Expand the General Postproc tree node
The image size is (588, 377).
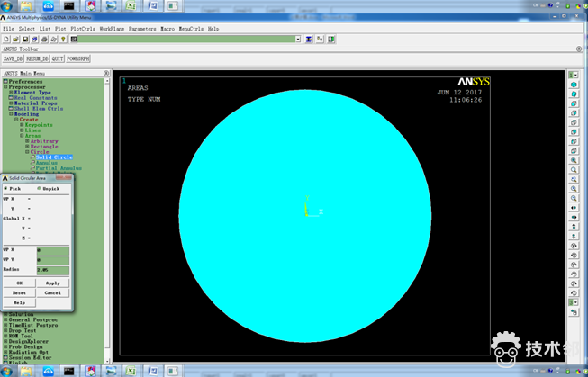5,319
